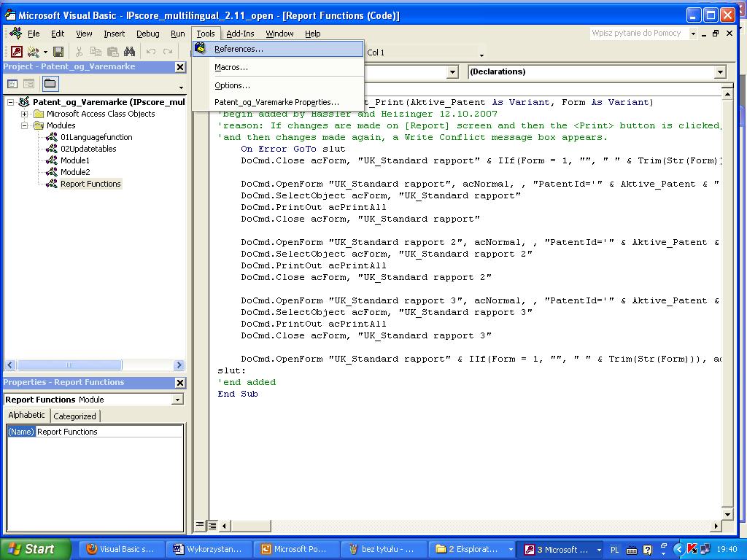Toggle Folders view in the Project panel

coord(50,84)
